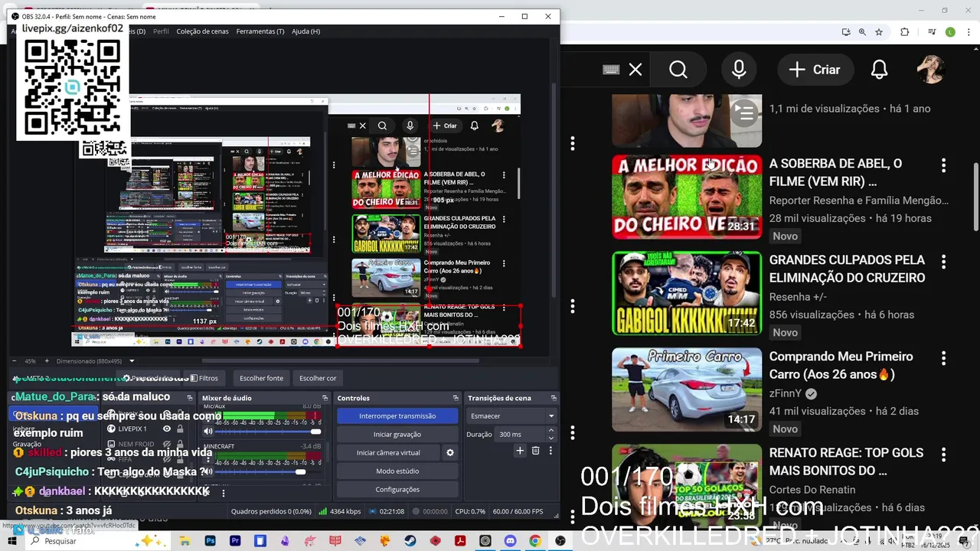Toggle visibility eye of FIFA source
This screenshot has width=980, height=551.
click(x=166, y=459)
